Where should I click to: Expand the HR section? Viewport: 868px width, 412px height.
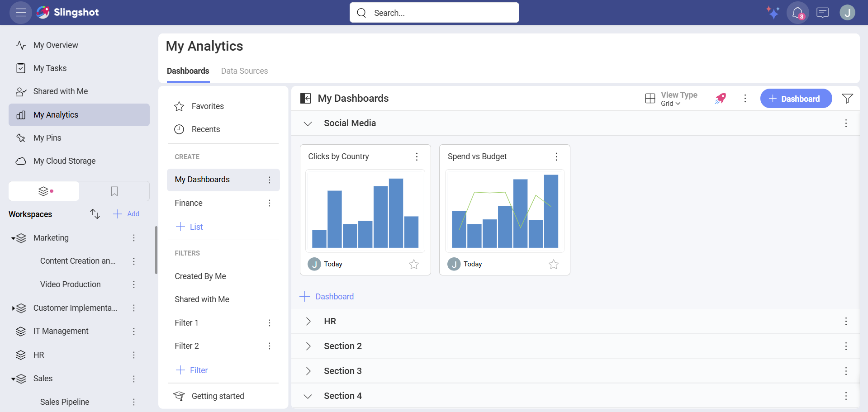(x=308, y=321)
